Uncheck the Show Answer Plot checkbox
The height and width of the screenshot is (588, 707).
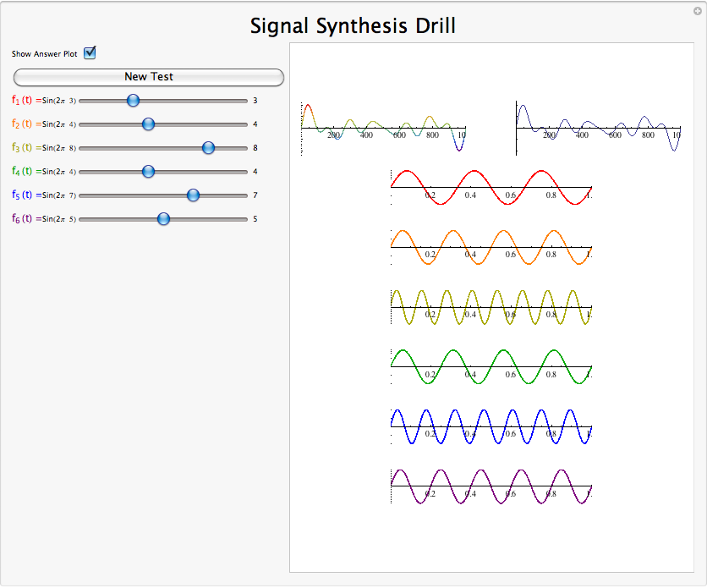point(90,53)
